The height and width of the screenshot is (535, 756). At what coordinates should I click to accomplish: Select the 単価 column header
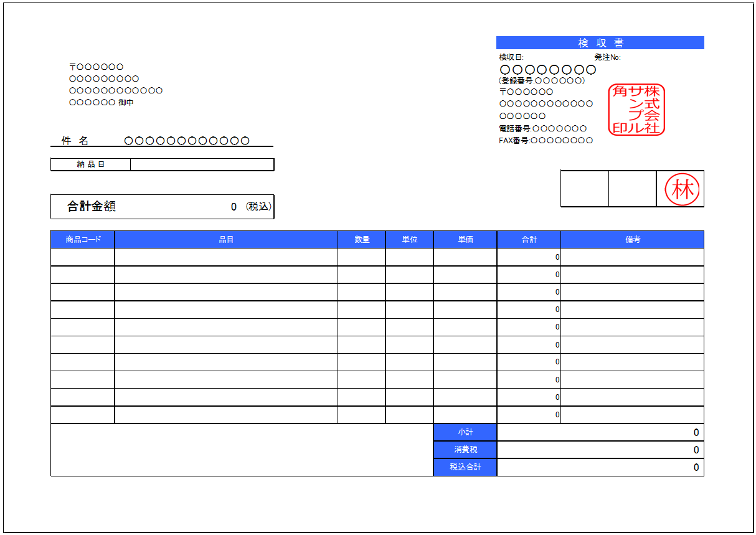pos(465,240)
